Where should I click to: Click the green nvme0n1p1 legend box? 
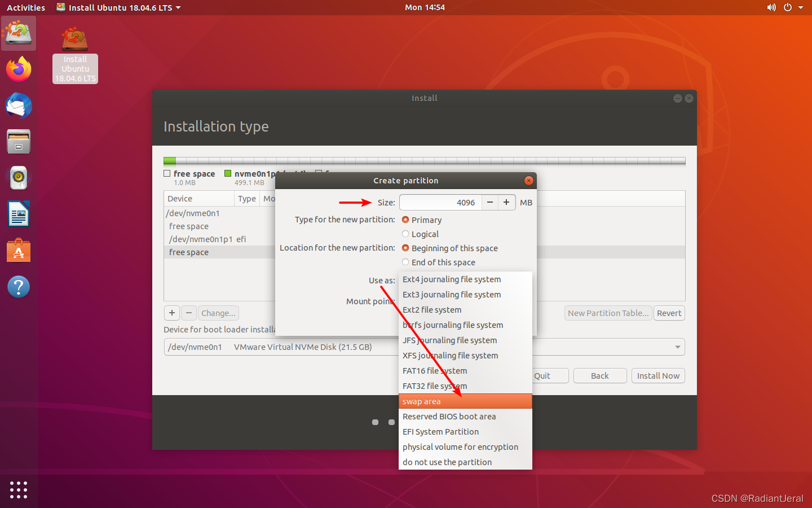[x=228, y=173]
